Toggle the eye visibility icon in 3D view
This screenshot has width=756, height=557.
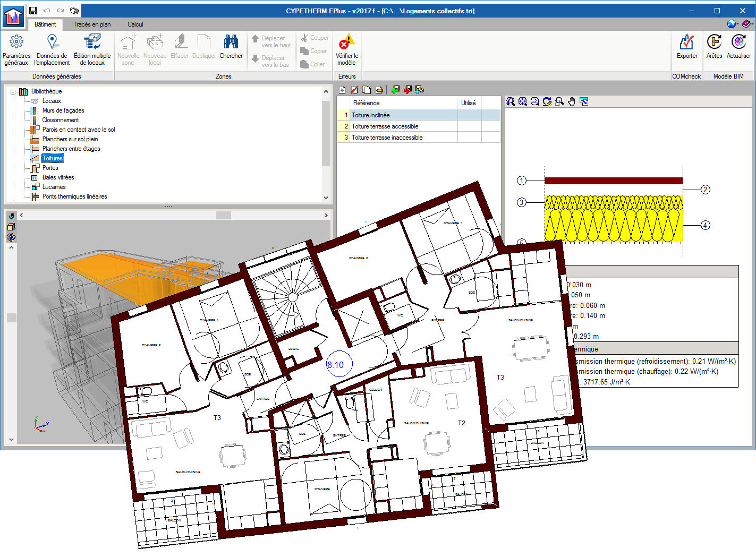11,237
